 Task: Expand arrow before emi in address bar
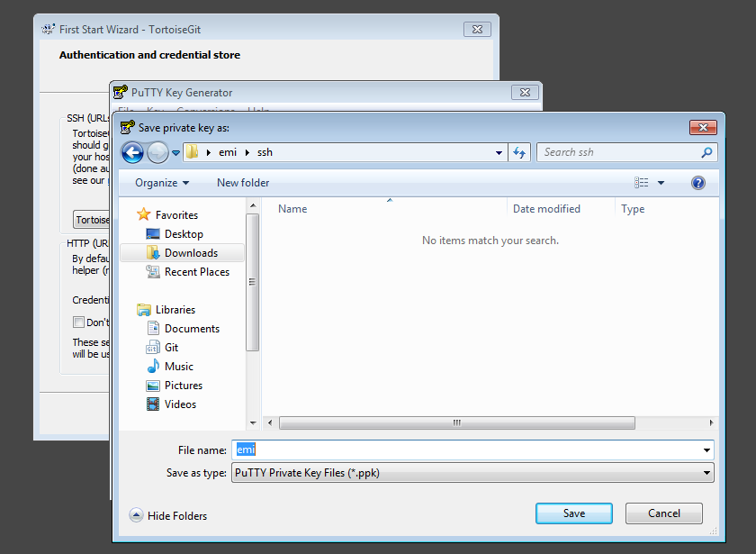click(208, 152)
